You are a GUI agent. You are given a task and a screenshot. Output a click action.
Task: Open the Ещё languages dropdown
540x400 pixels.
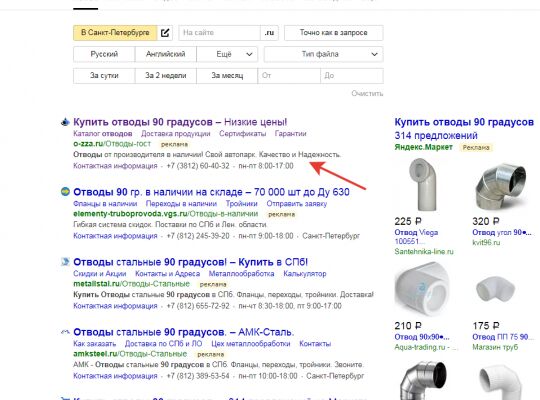tap(227, 54)
